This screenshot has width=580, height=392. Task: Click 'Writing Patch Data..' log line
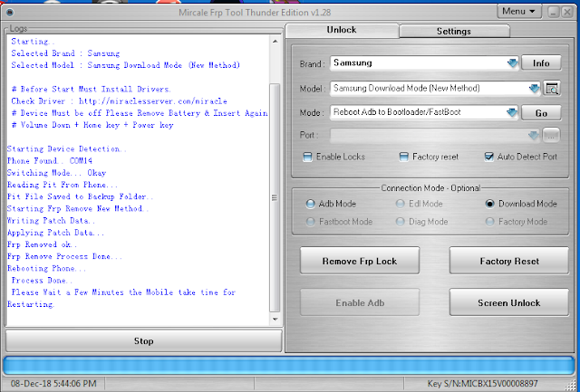point(51,221)
